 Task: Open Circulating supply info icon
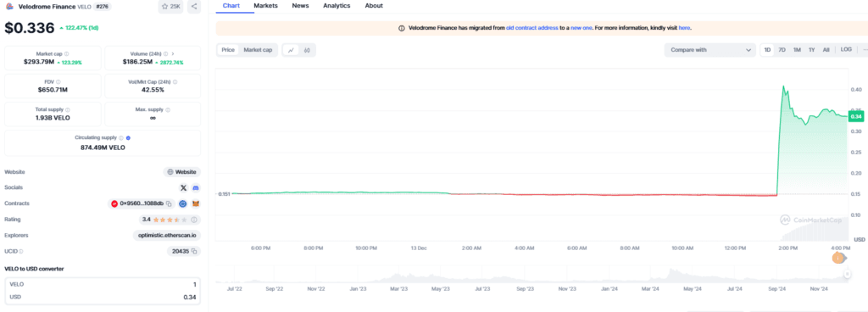[120, 137]
